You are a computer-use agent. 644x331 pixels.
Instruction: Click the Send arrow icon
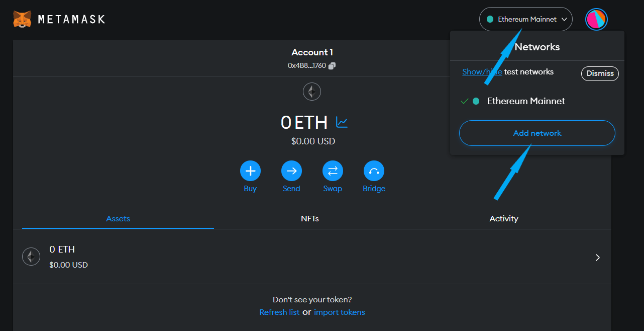(291, 171)
